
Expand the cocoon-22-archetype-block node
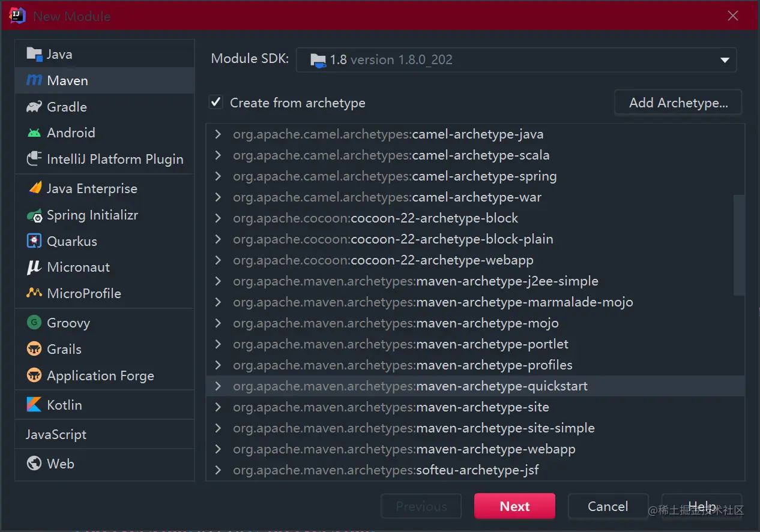[218, 218]
